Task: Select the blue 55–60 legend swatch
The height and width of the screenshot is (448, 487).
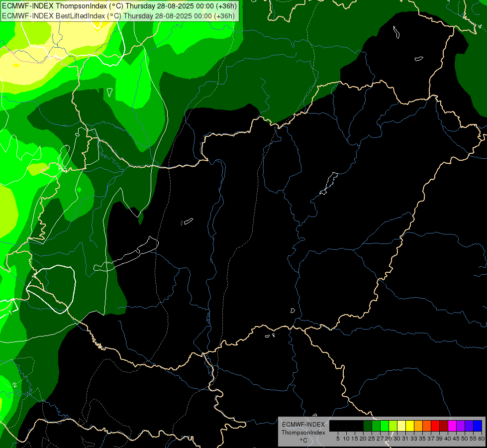Action: 478,426
